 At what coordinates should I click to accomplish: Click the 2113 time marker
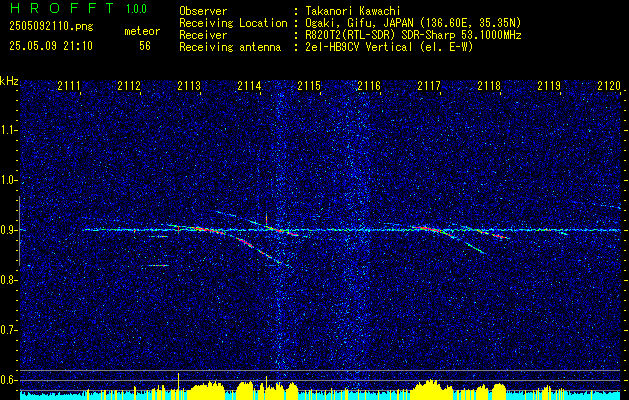pyautogui.click(x=189, y=86)
